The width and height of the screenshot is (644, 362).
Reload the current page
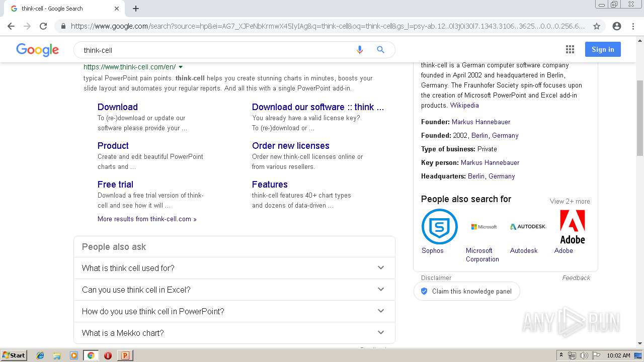(43, 26)
